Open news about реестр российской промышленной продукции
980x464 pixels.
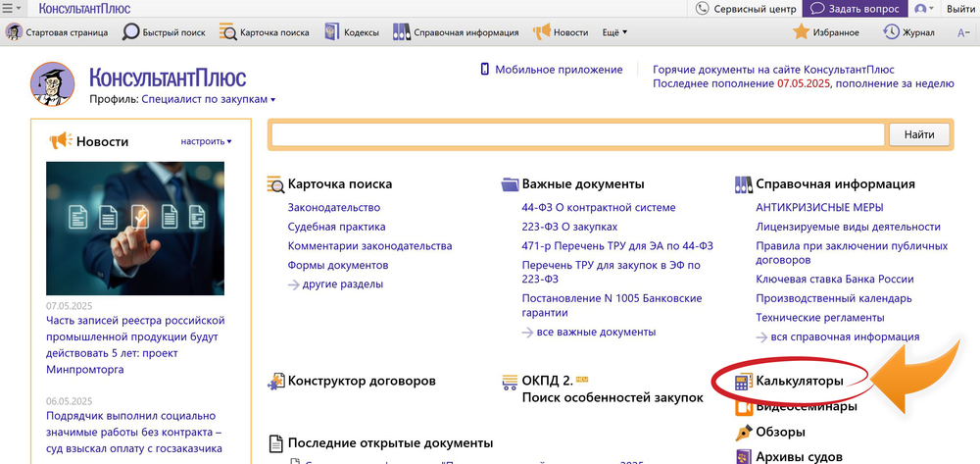pos(135,345)
